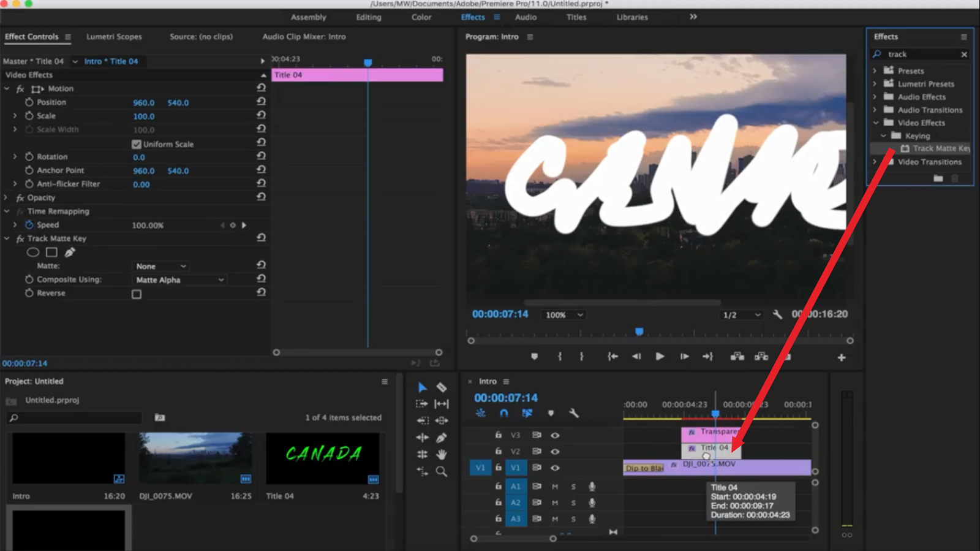Create new custom bin in Effects panel

click(x=938, y=178)
